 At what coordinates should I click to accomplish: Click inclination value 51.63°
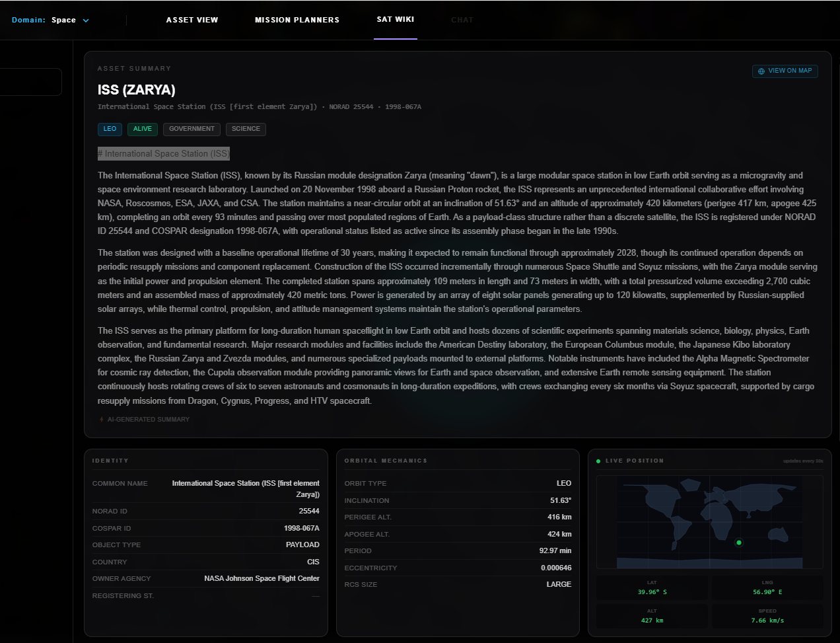point(561,500)
